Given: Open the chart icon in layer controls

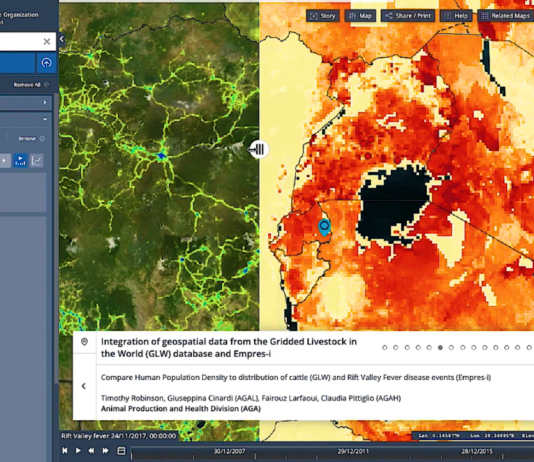Looking at the screenshot, I should (36, 161).
